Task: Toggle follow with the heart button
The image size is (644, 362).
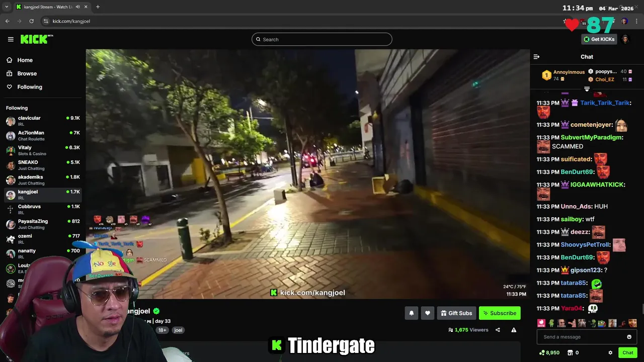Action: click(428, 313)
